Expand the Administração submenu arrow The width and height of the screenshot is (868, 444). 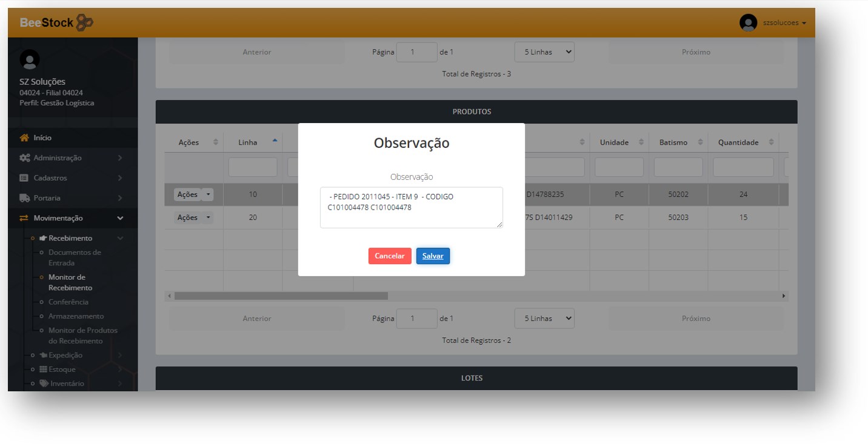point(120,158)
